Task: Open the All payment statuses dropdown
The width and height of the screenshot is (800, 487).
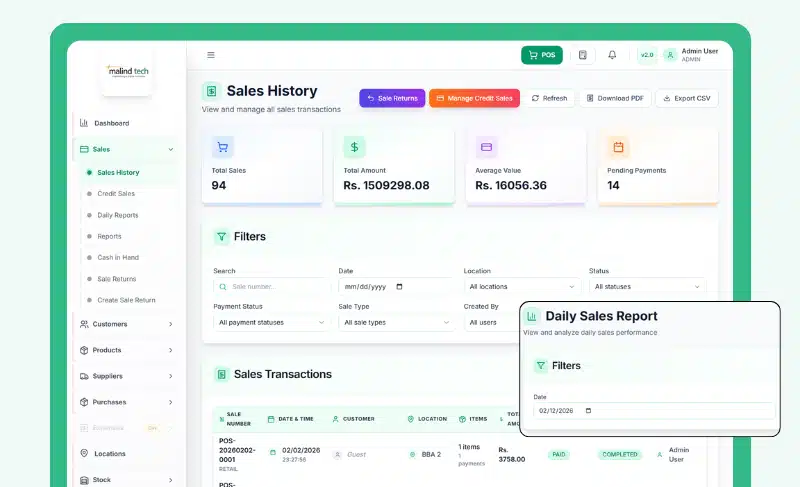Action: [271, 322]
